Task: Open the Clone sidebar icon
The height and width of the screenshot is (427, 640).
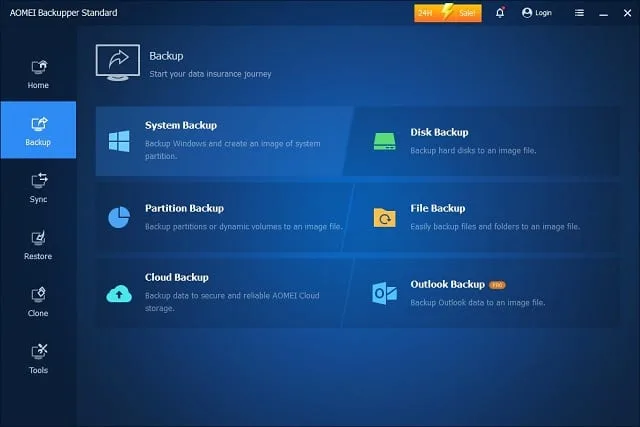Action: (x=39, y=295)
